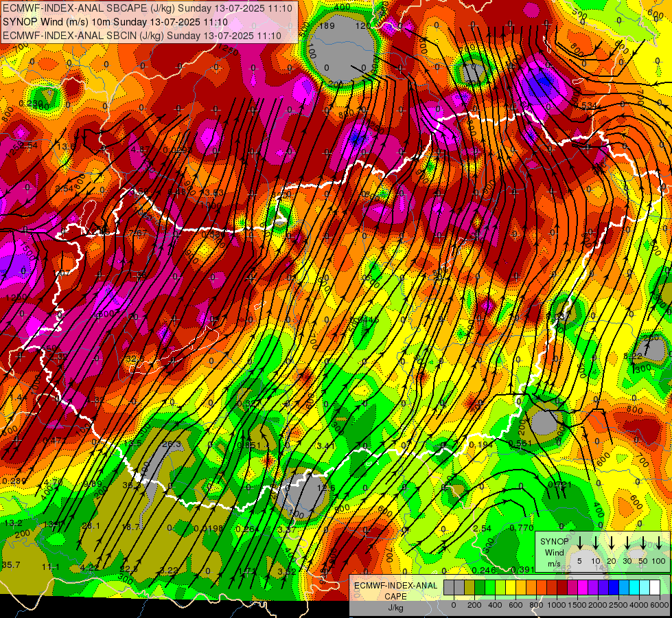Click the 0.561 station value

[520, 444]
